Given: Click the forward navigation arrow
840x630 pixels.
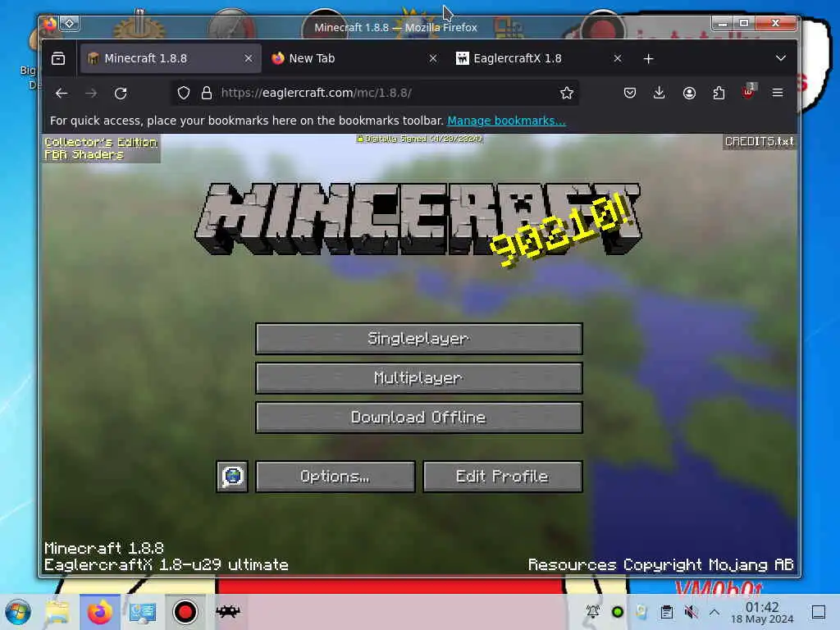Looking at the screenshot, I should pyautogui.click(x=91, y=94).
